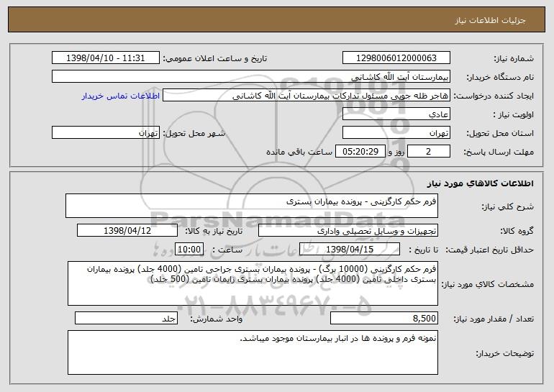Click the text ساعت باقی مانده
The width and height of the screenshot is (554, 392).
coord(299,152)
